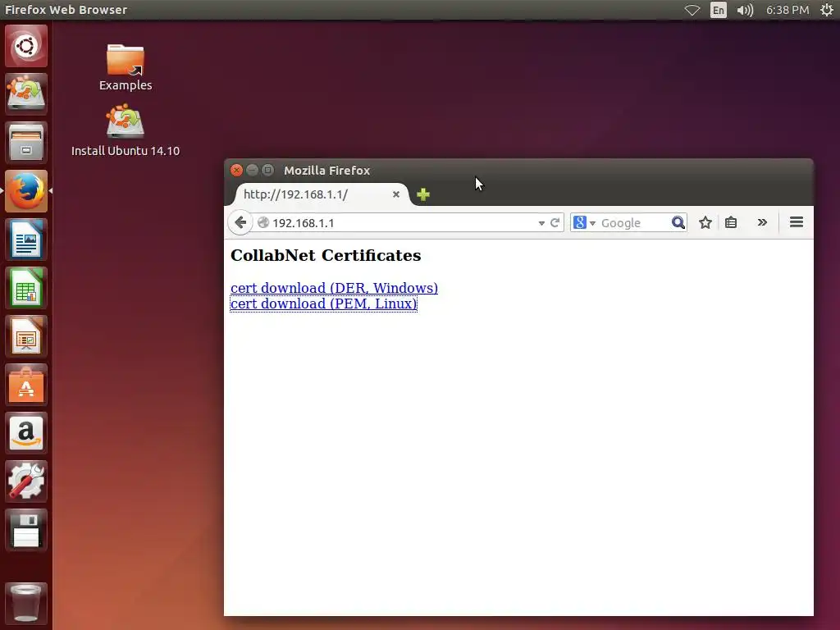Click the Firefox back arrow button
This screenshot has width=840, height=630.
[x=240, y=222]
